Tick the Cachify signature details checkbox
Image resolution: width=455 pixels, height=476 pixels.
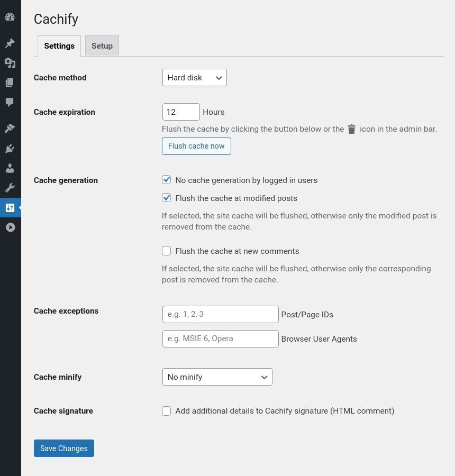coord(167,411)
